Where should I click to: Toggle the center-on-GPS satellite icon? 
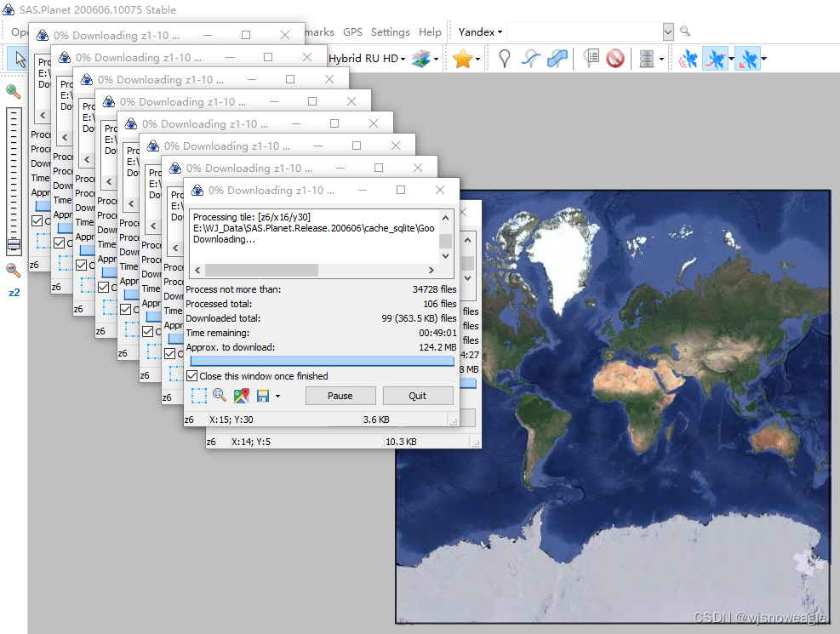pos(748,59)
